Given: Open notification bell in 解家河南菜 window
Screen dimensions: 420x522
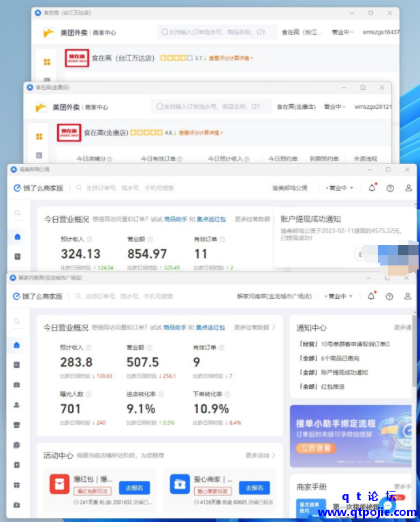Looking at the screenshot, I should [x=372, y=296].
